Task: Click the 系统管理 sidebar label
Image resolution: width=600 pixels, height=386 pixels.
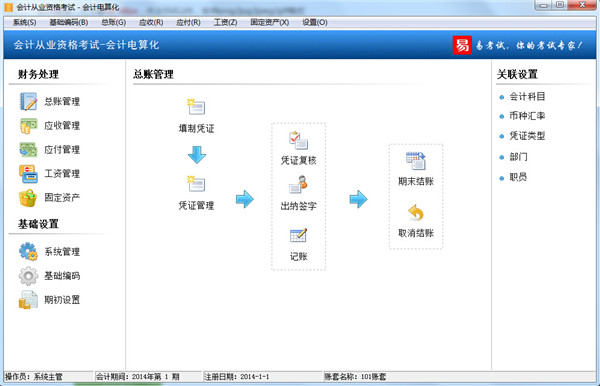Action: [62, 252]
